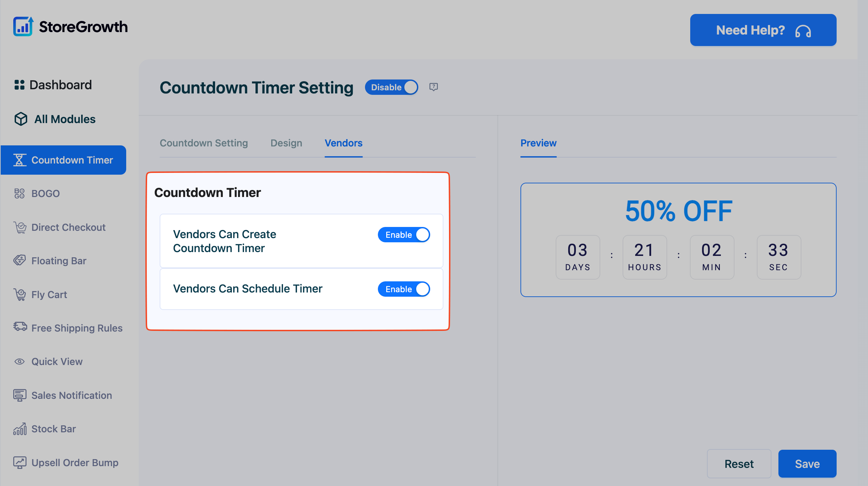
Task: Open the help tooltip beside the Disable toggle
Action: pyautogui.click(x=433, y=87)
